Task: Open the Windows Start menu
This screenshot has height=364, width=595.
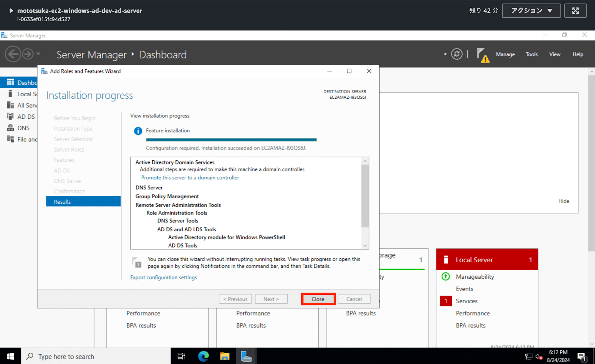Action: [10, 356]
